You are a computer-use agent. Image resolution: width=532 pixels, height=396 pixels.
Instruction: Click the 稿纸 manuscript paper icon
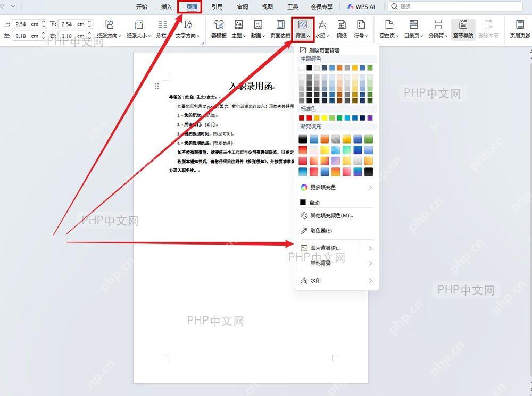pyautogui.click(x=342, y=24)
